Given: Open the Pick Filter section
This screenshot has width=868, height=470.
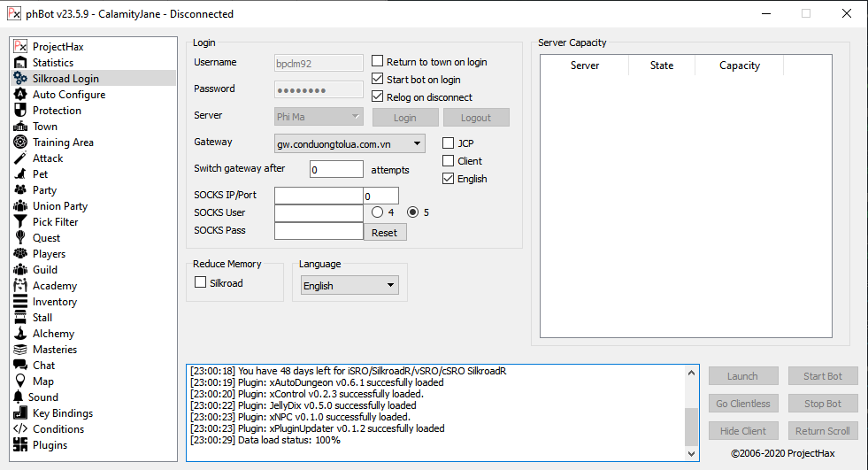Looking at the screenshot, I should [x=55, y=222].
